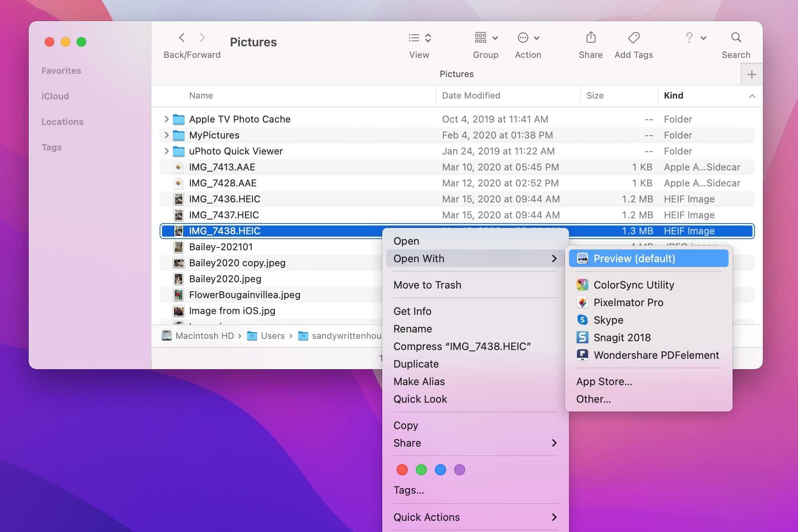This screenshot has height=532, width=798.
Task: Toggle Quick Look for IMG_7438.HEIC
Action: point(419,399)
